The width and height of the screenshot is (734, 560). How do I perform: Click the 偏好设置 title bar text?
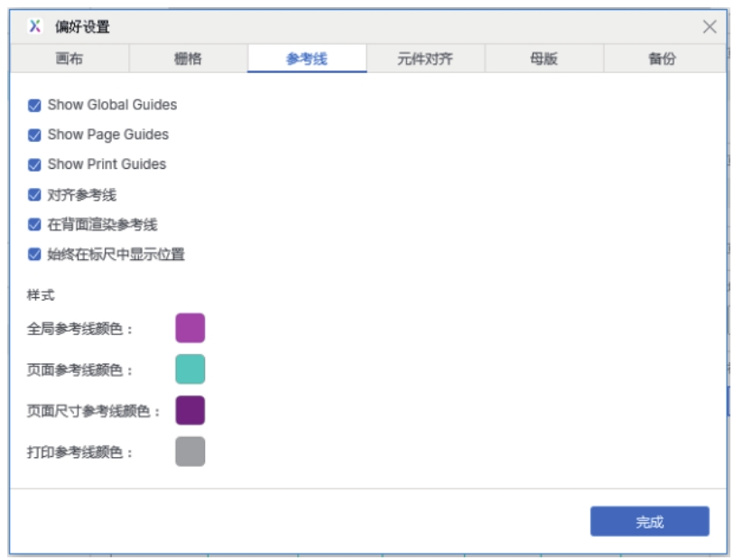tap(82, 27)
